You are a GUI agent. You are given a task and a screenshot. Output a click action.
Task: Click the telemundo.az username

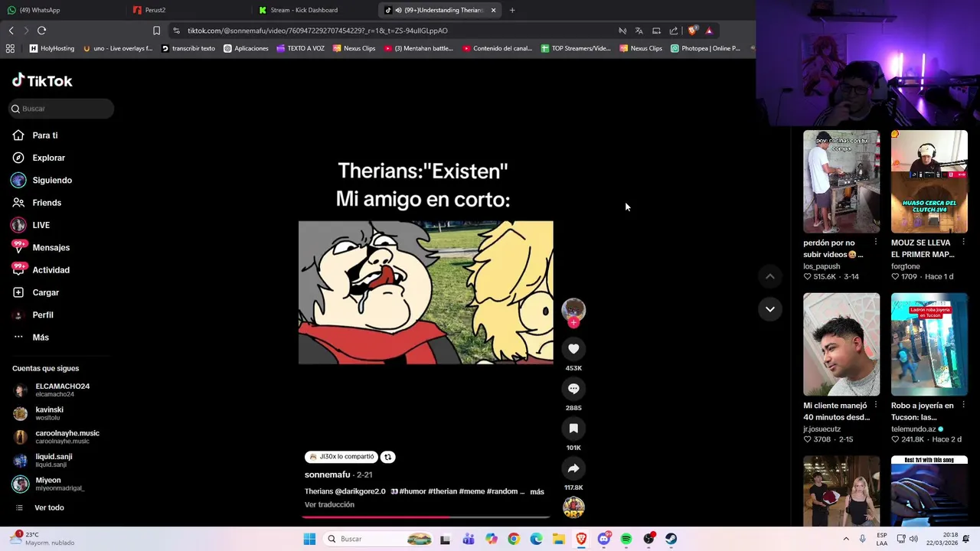click(x=915, y=429)
